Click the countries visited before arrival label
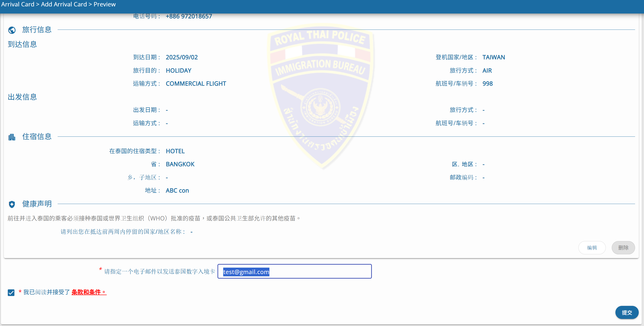 [x=123, y=232]
